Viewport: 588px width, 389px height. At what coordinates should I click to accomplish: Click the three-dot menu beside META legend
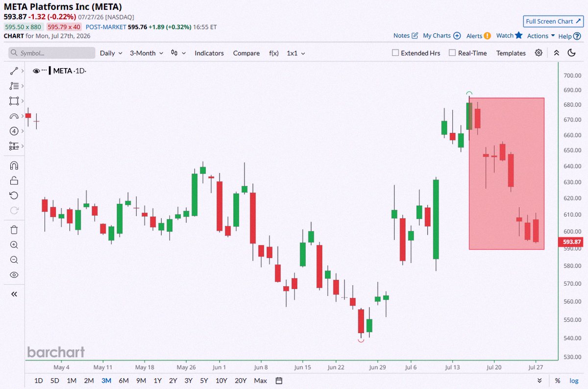pos(45,71)
